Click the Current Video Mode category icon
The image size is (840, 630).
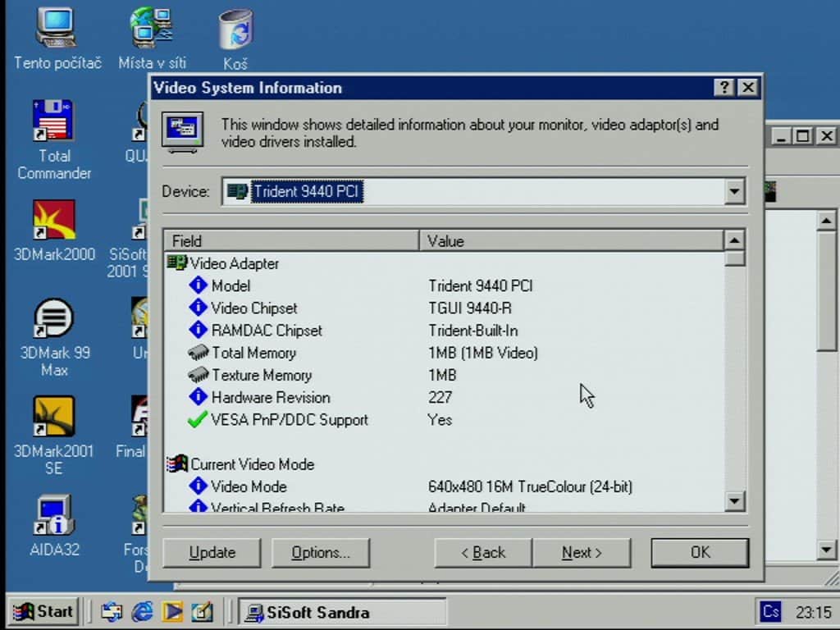coord(177,464)
